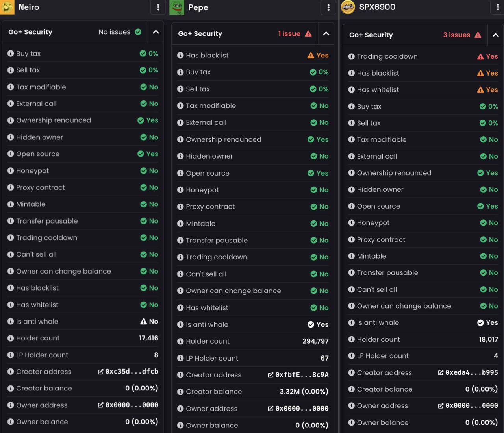Click the SPX6900 Sell tax 0% value
The width and height of the screenshot is (504, 433).
tap(489, 123)
